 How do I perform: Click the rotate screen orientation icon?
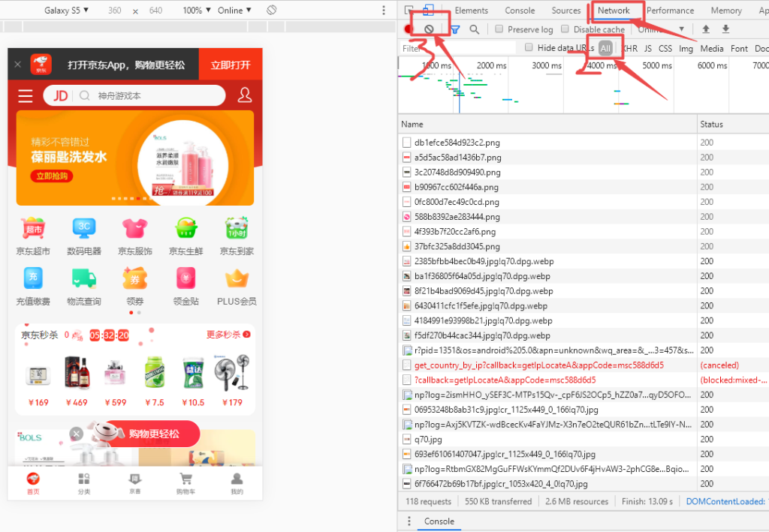click(272, 11)
